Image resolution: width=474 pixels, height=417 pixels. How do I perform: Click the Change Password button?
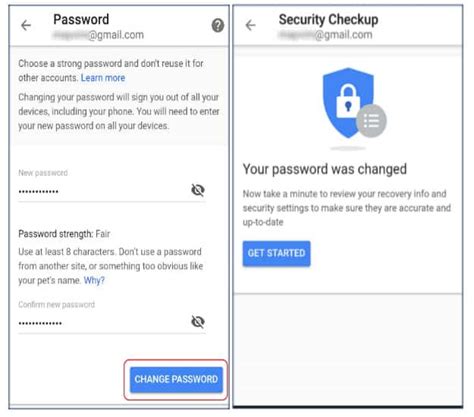[x=176, y=379]
